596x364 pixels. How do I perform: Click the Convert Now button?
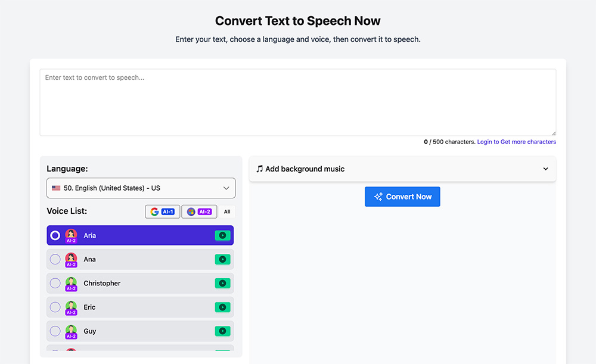click(x=402, y=197)
